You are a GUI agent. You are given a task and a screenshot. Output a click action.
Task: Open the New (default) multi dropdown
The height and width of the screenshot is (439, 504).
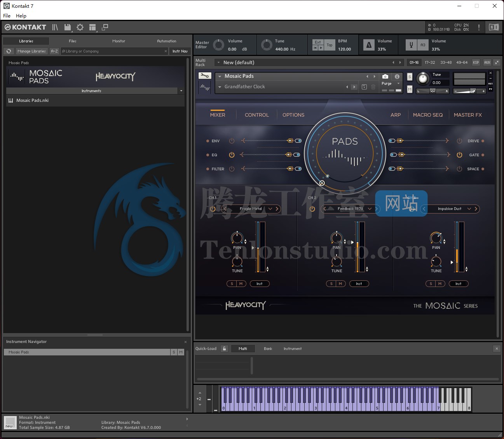pyautogui.click(x=218, y=63)
